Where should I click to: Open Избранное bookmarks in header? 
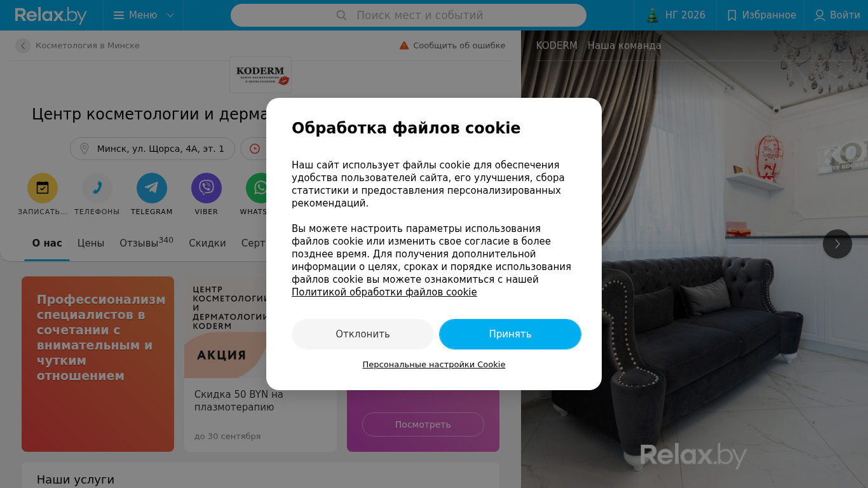point(761,15)
